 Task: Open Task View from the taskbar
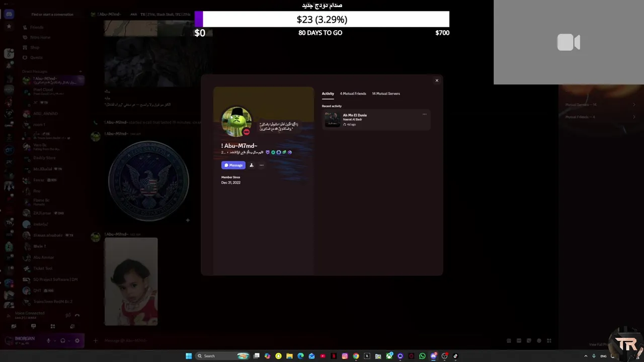pyautogui.click(x=256, y=356)
